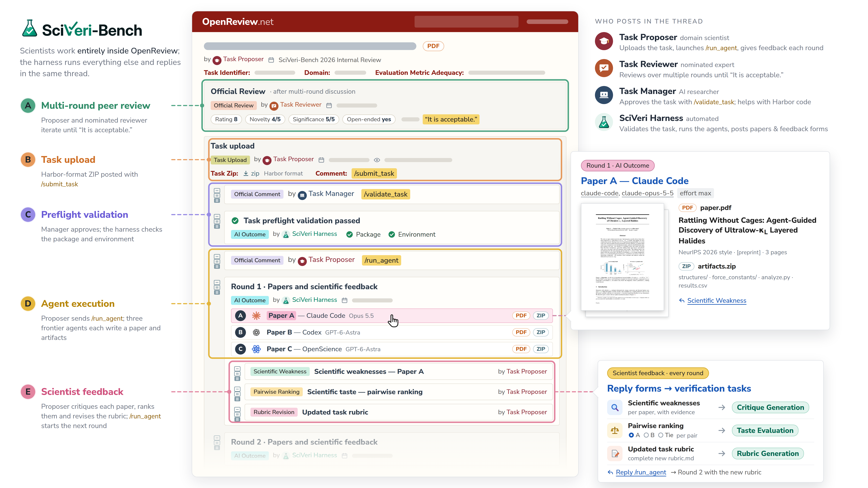The width and height of the screenshot is (868, 488).
Task: Open the Paper C — OpenScience row
Action: pos(392,349)
